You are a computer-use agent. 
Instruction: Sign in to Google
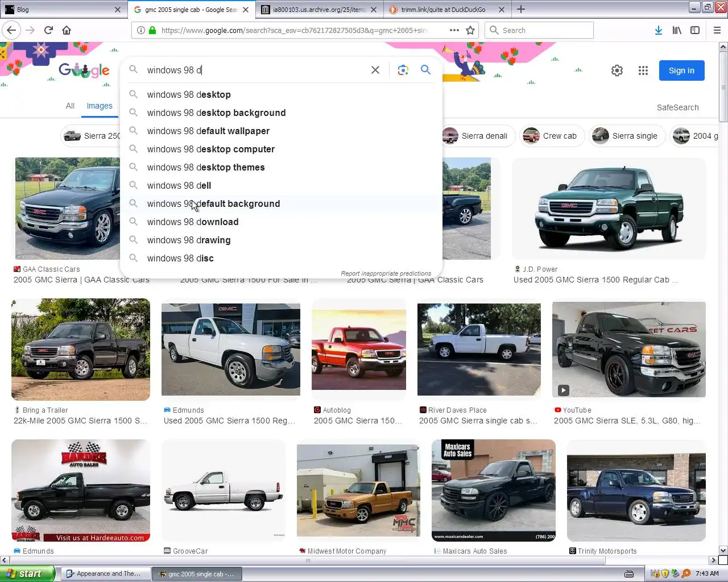tap(681, 70)
